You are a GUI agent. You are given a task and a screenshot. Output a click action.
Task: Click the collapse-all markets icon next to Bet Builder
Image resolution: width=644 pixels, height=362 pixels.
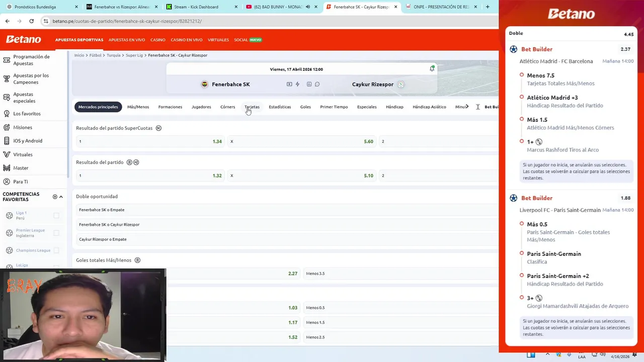click(x=477, y=107)
